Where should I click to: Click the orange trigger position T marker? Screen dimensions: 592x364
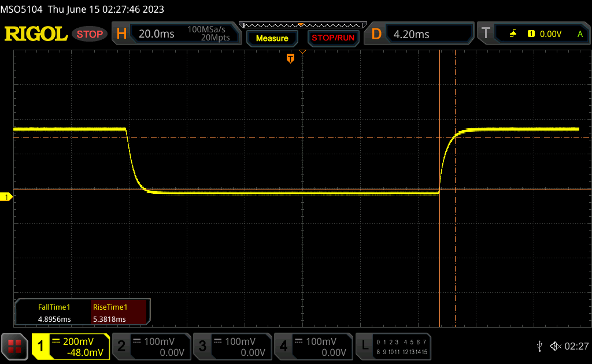pyautogui.click(x=290, y=58)
